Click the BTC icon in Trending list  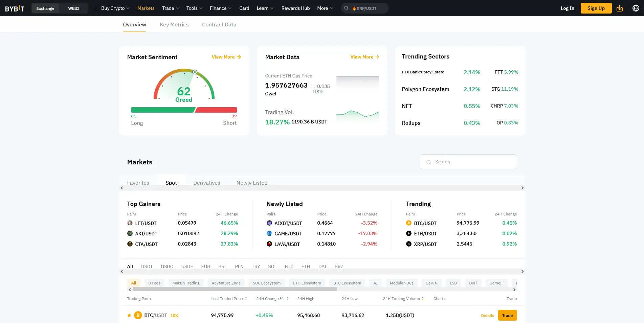point(409,223)
